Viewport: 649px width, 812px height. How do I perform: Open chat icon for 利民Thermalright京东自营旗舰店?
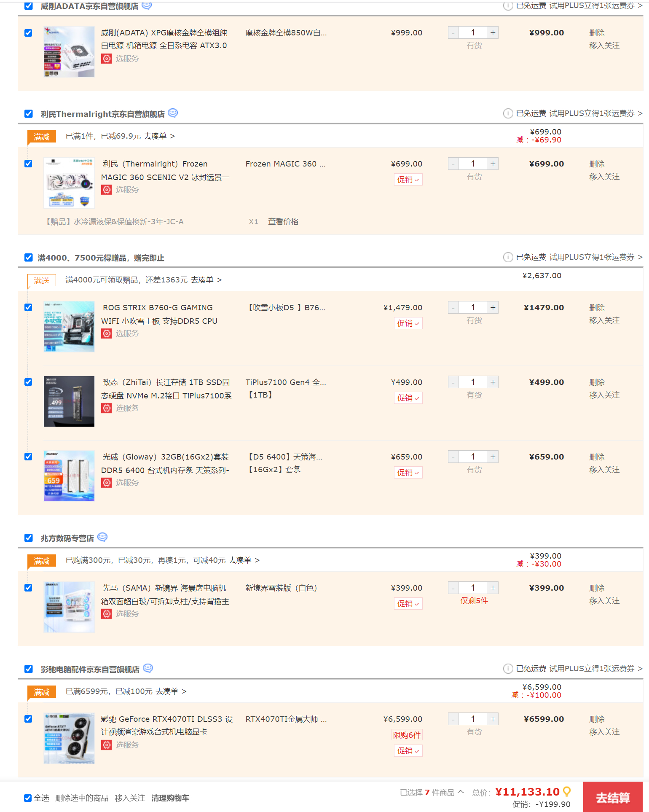(x=173, y=113)
